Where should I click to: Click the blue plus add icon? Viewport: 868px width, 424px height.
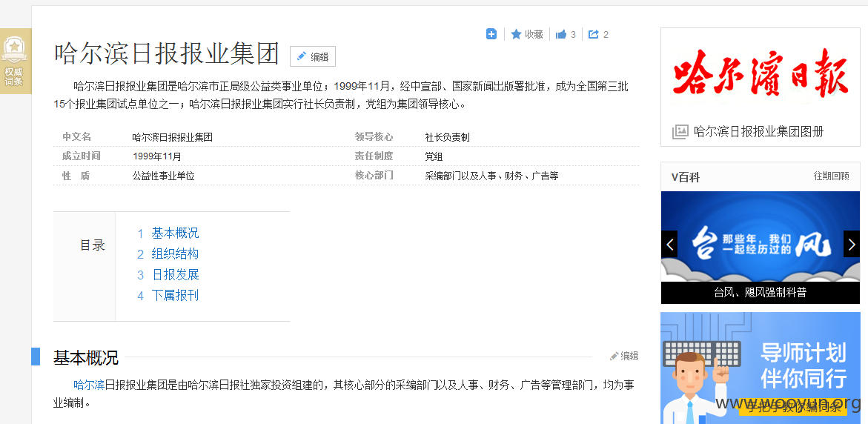pyautogui.click(x=491, y=34)
